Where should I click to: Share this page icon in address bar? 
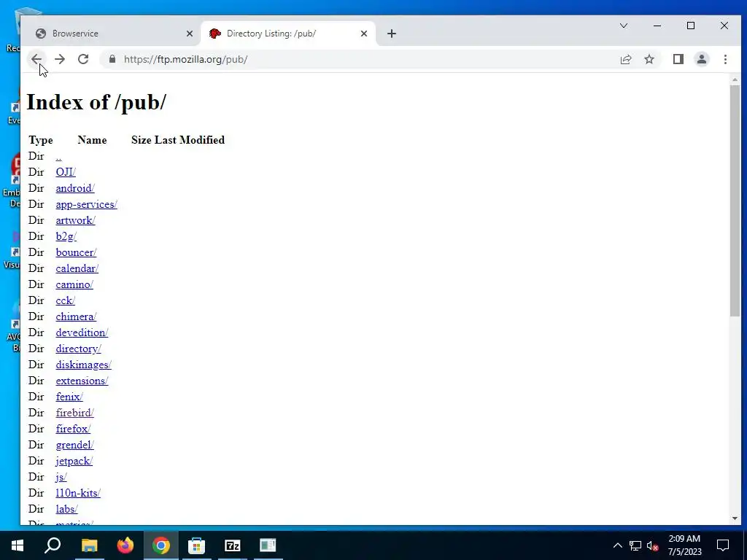pyautogui.click(x=626, y=59)
